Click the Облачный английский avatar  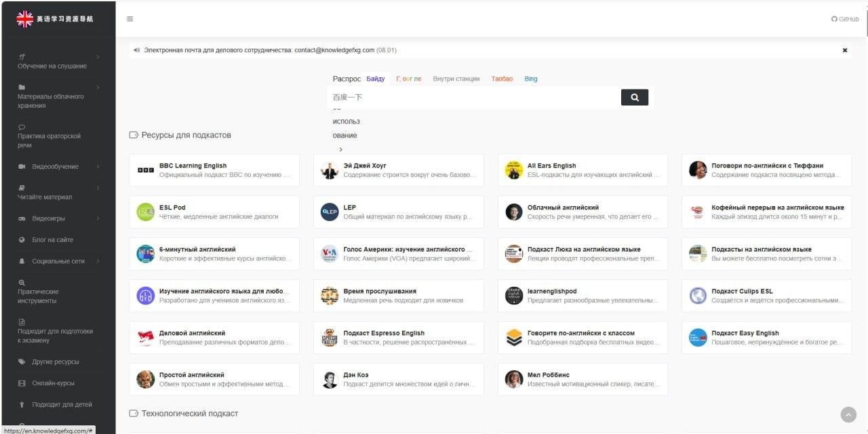pos(514,212)
